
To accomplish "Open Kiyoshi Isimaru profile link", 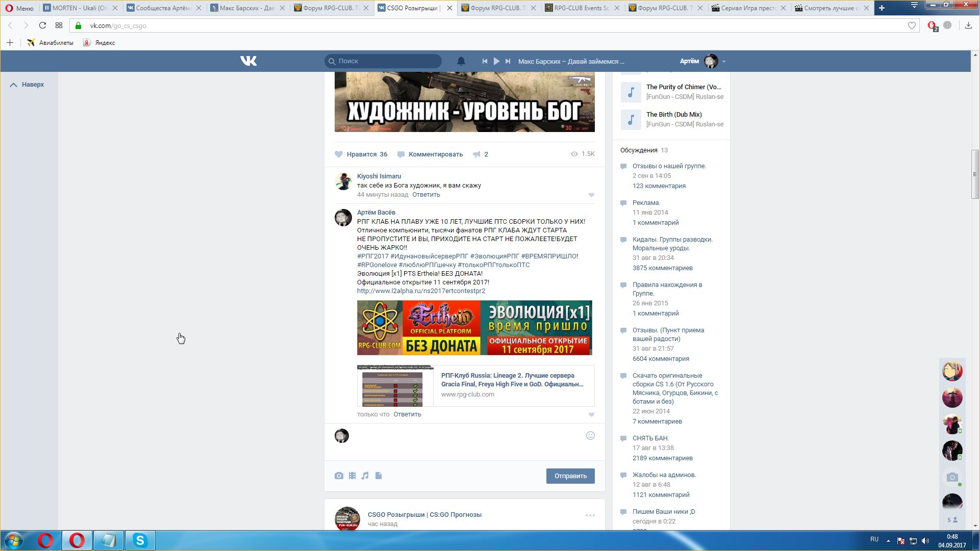I will [379, 176].
